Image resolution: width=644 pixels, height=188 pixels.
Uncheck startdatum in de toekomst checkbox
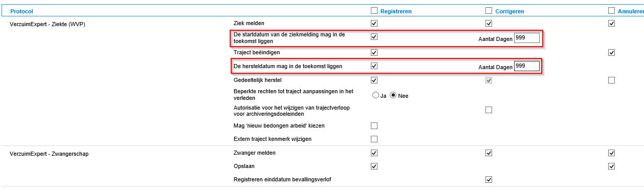[x=374, y=37]
